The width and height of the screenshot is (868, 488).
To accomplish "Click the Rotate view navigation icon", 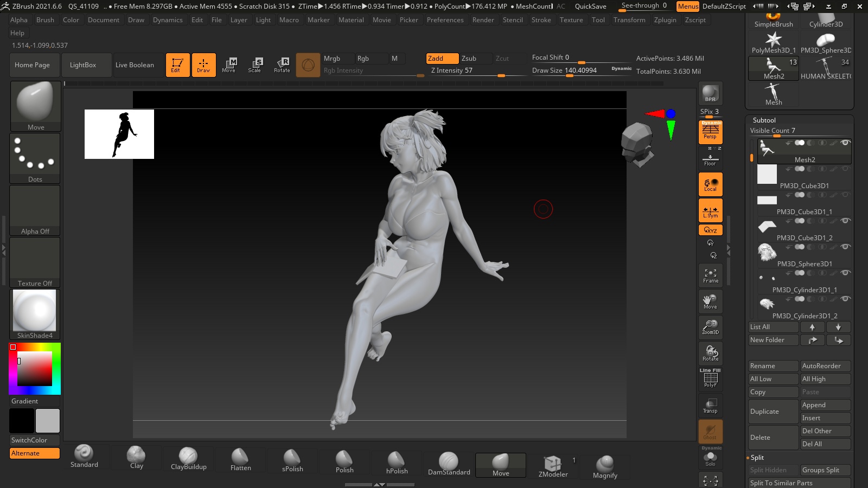I will [711, 353].
